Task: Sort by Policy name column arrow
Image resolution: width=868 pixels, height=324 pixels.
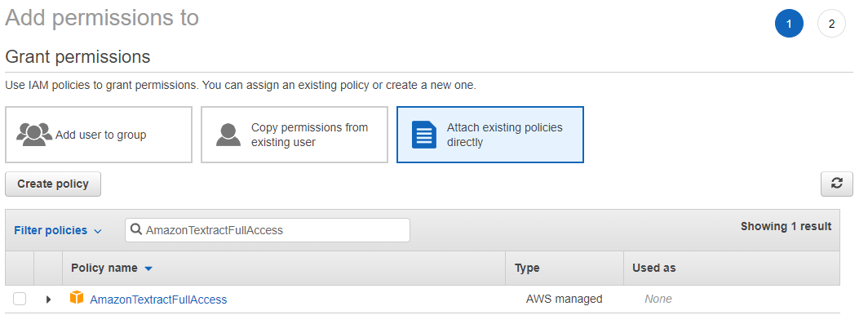Action: (x=148, y=269)
